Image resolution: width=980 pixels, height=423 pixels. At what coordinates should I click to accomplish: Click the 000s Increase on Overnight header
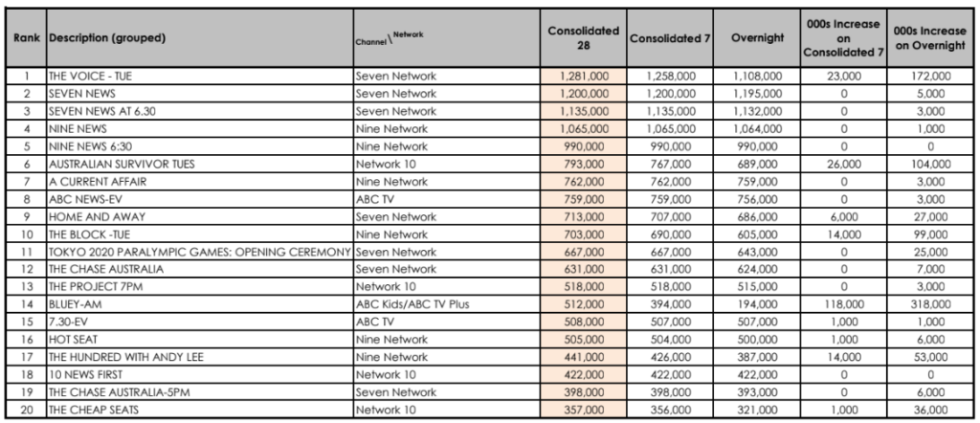(930, 37)
